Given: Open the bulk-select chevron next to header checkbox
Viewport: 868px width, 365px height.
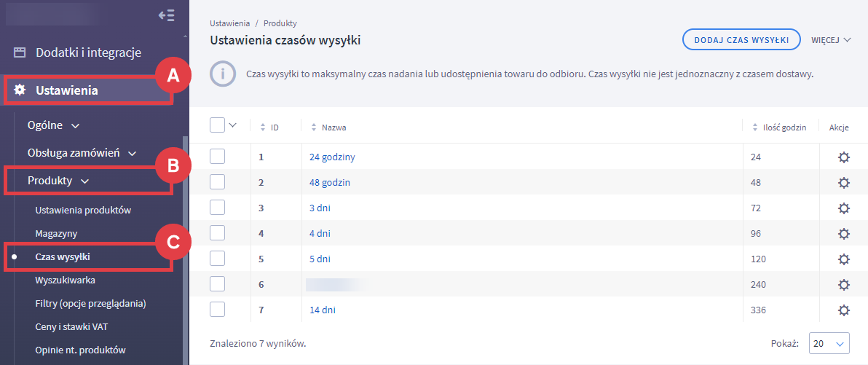Looking at the screenshot, I should point(232,125).
